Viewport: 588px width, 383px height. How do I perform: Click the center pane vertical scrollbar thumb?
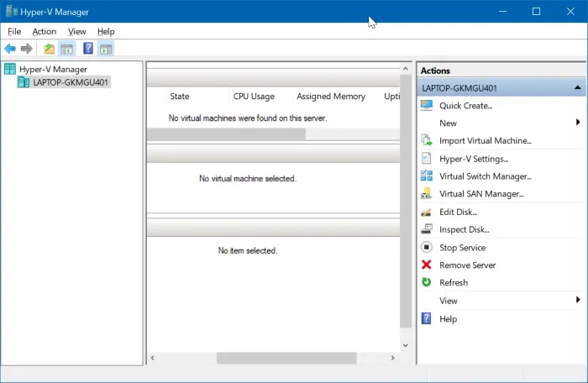(x=406, y=201)
